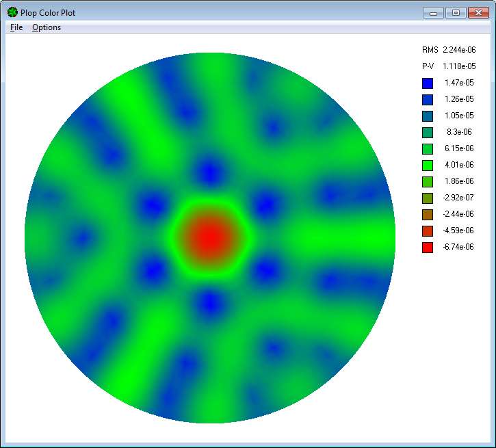This screenshot has width=496, height=448.
Task: Click the 4.01e-06 legend value text
Action: click(459, 165)
